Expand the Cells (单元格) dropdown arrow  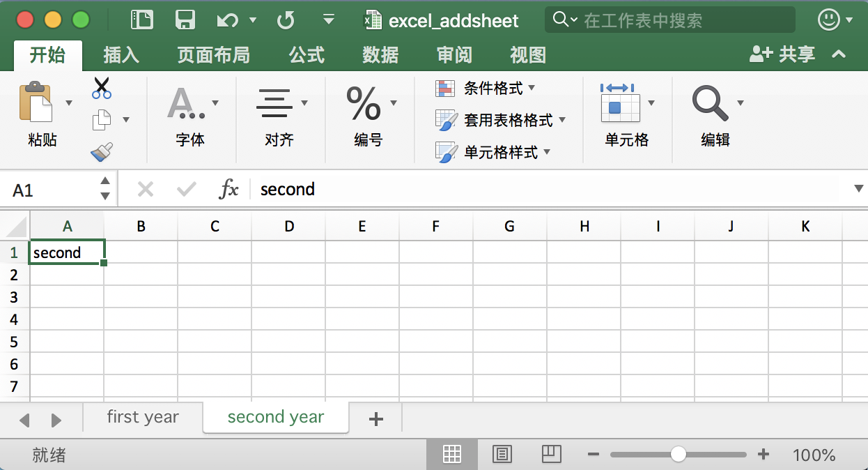(x=651, y=103)
